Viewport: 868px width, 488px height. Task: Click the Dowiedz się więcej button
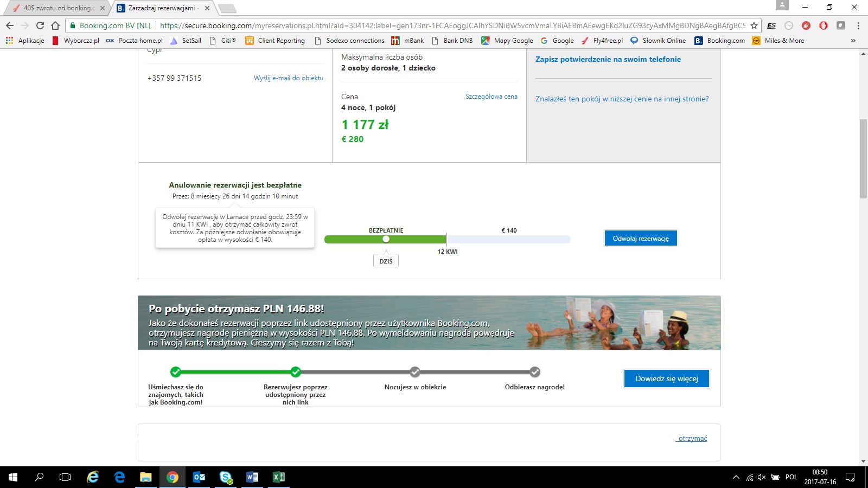click(x=667, y=378)
